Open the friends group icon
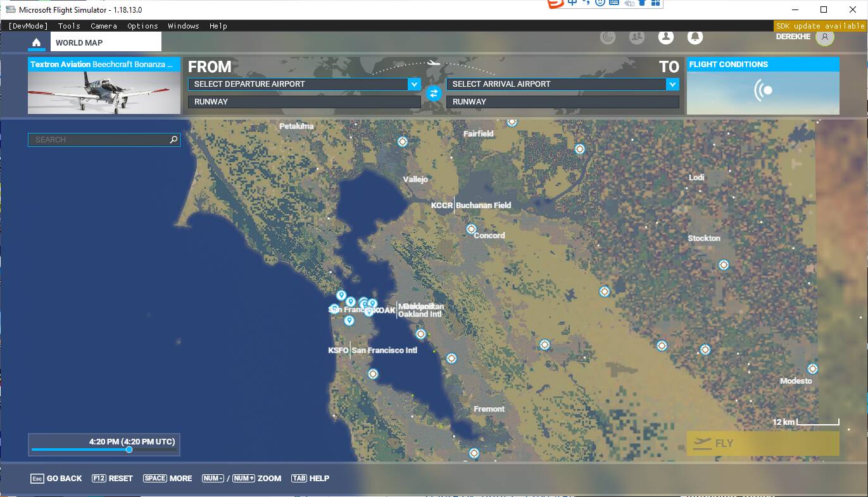The height and width of the screenshot is (497, 868). [x=636, y=37]
